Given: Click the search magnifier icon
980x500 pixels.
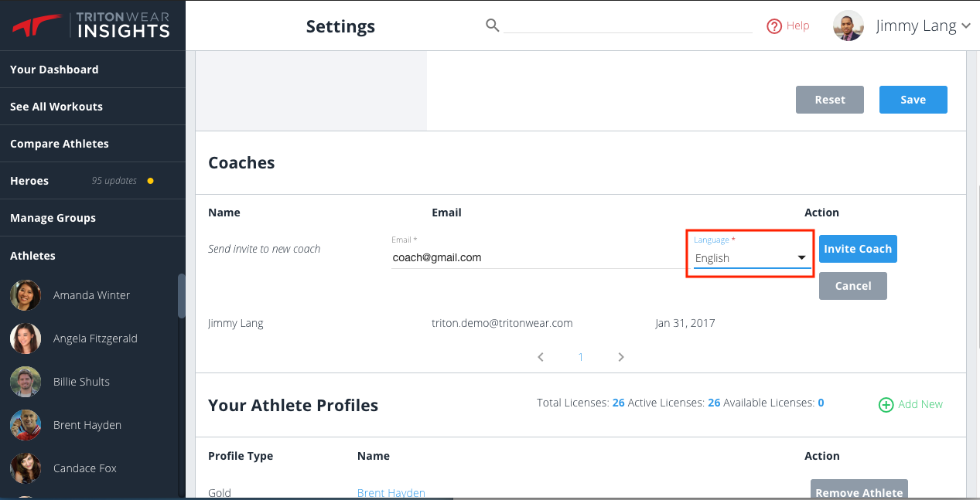Looking at the screenshot, I should click(492, 26).
